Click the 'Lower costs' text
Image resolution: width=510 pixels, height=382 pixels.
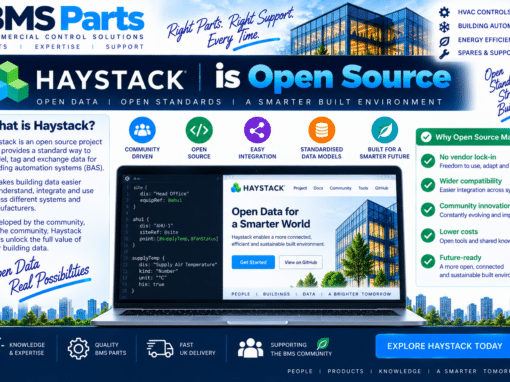pos(458,231)
